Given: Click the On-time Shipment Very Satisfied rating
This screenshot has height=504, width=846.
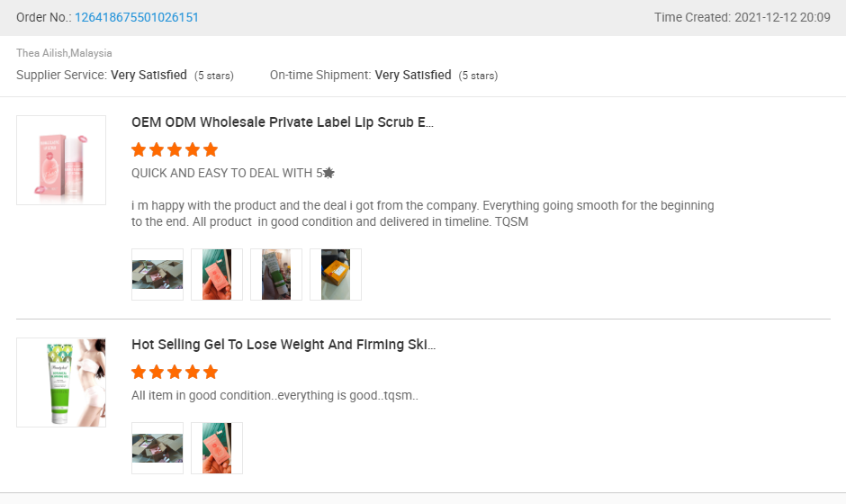Looking at the screenshot, I should coord(413,76).
